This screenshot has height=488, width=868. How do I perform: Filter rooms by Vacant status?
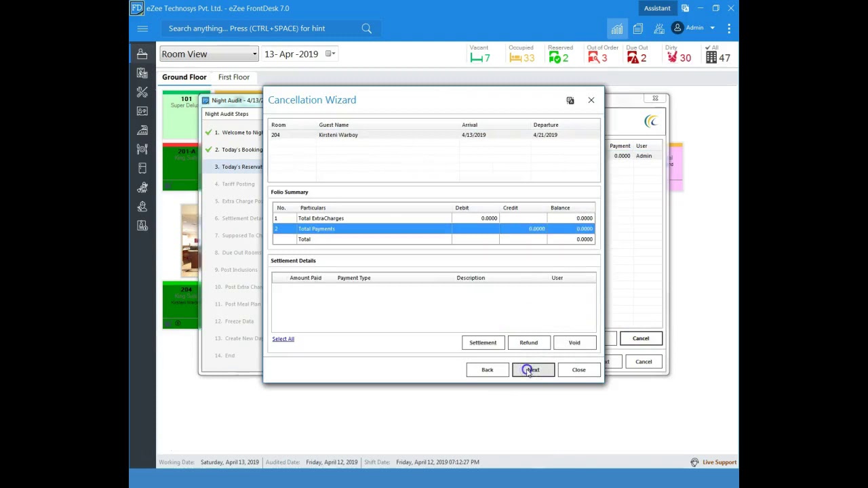[480, 54]
